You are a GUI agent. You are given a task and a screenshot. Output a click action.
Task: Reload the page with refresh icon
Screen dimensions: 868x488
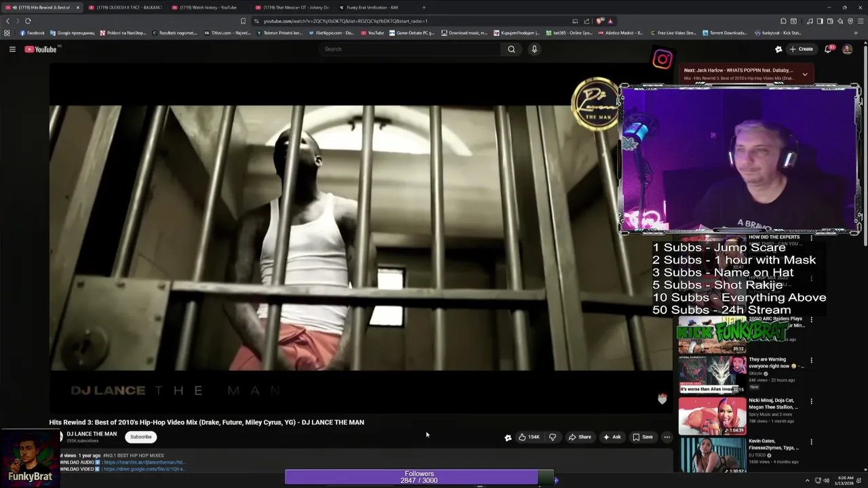click(x=28, y=21)
